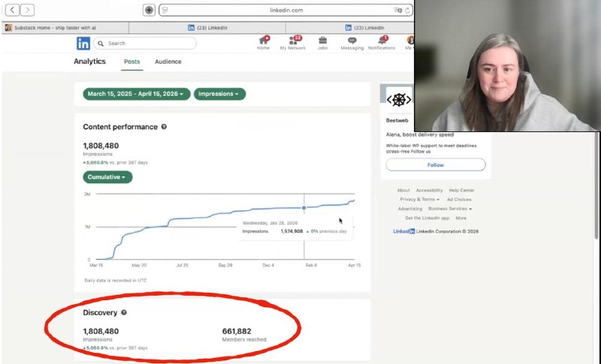601x364 pixels.
Task: Click the site settings icon in the address bar
Action: coord(165,11)
